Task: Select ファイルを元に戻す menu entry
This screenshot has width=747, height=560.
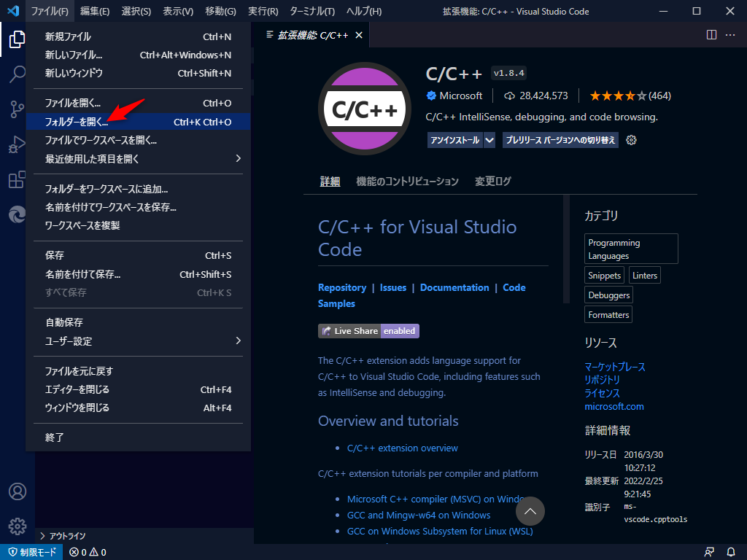Action: point(138,371)
